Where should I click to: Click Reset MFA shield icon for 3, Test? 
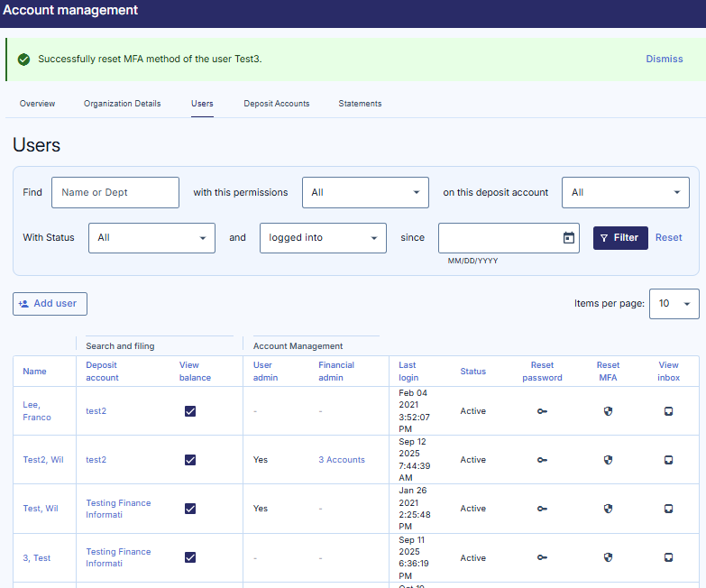pos(608,557)
